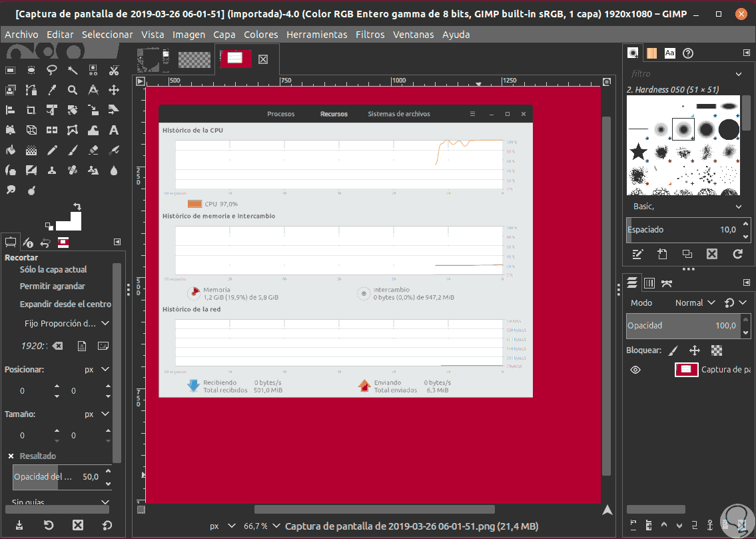The height and width of the screenshot is (539, 756).
Task: Open the layer Modo Normal dropdown
Action: tap(695, 302)
